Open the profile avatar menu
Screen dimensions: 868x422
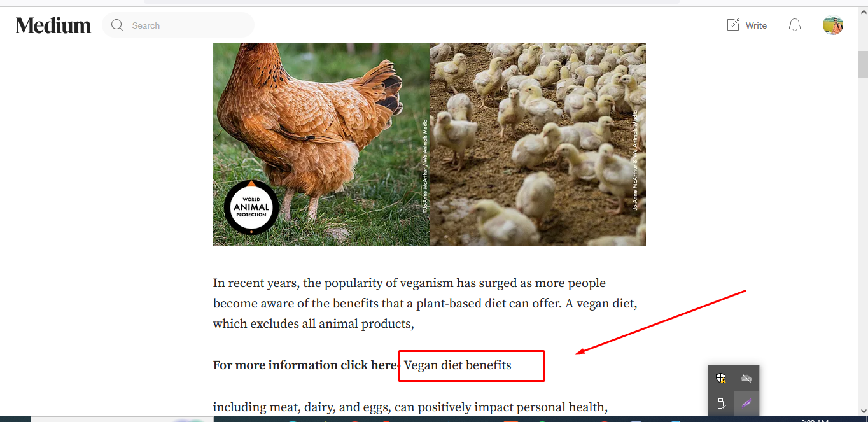[x=833, y=25]
